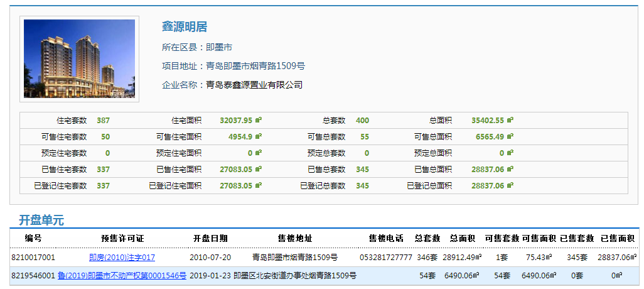This screenshot has width=644, height=289.
Task: Click the 售楼电话 column header
Action: 386,239
